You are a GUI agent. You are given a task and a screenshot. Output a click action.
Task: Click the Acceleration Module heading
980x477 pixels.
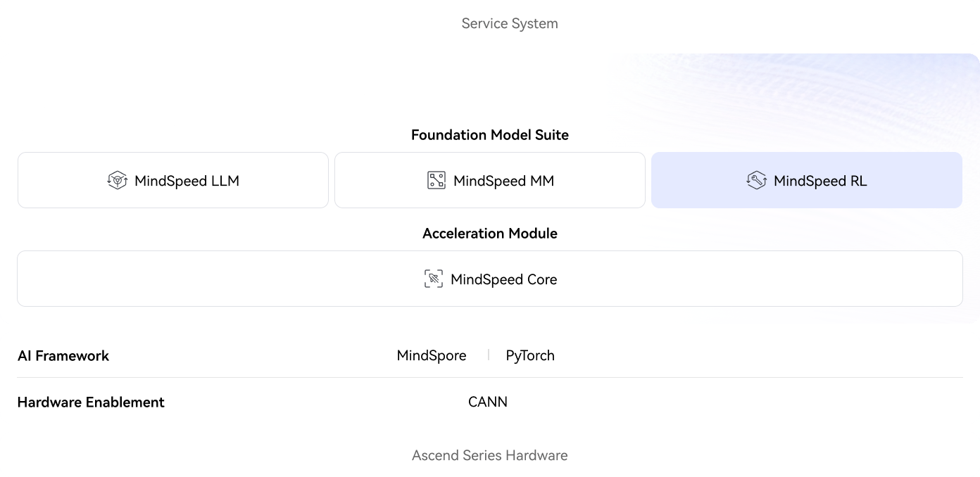(490, 233)
